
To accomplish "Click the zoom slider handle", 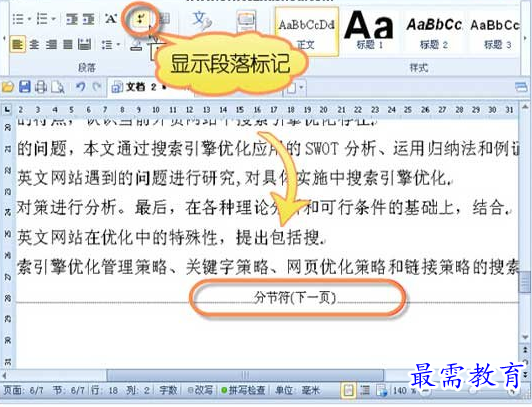I will tap(473, 391).
